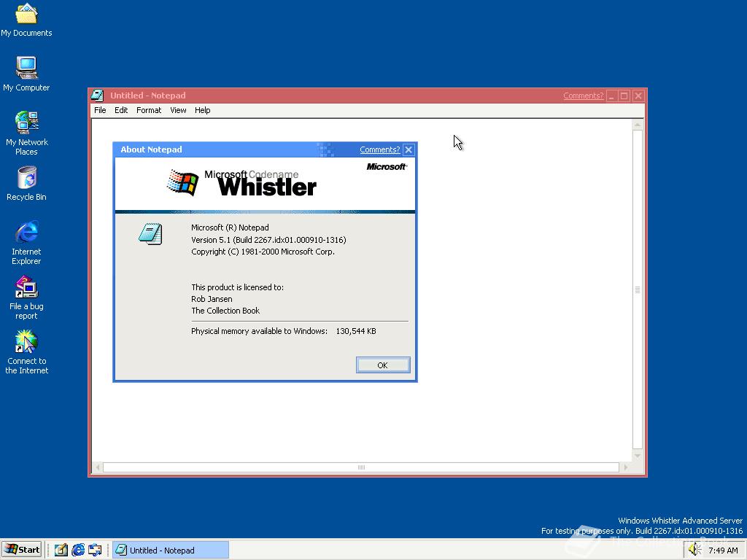
Task: Click the volume speaker tray icon
Action: click(694, 550)
